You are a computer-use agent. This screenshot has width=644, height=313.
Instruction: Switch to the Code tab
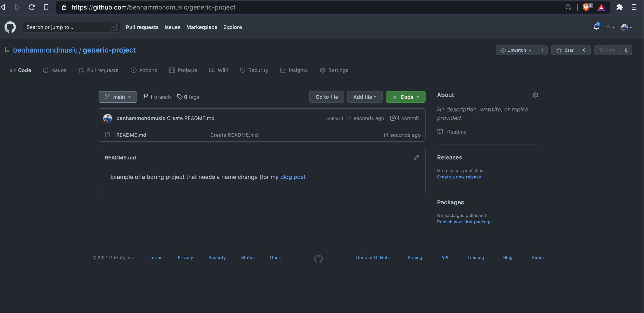coord(21,70)
